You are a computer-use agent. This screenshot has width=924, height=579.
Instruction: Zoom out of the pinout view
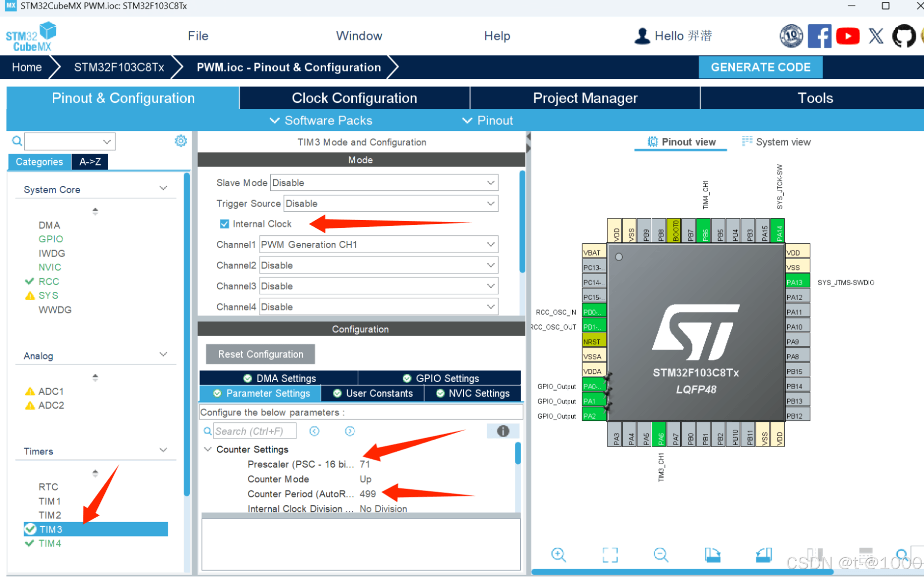(661, 555)
